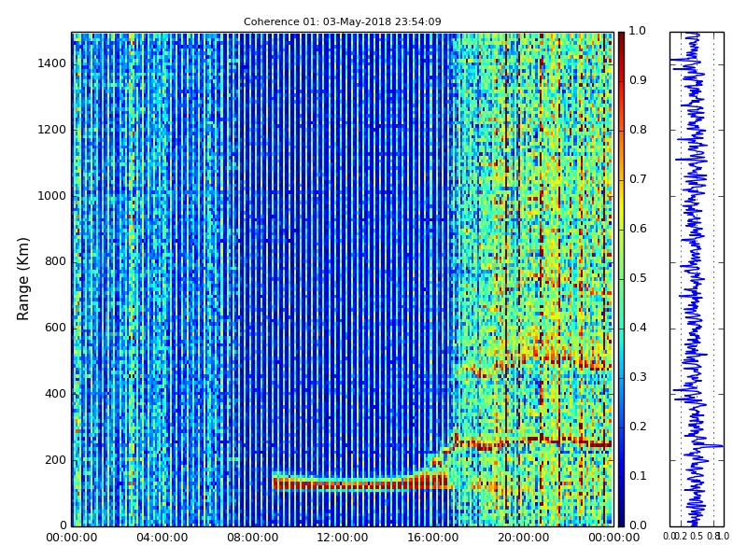The height and width of the screenshot is (560, 747).
Task: Click the 800 range tick label
Action: (56, 261)
